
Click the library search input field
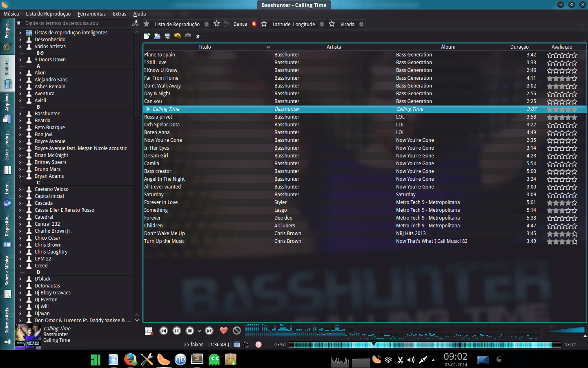pyautogui.click(x=76, y=23)
